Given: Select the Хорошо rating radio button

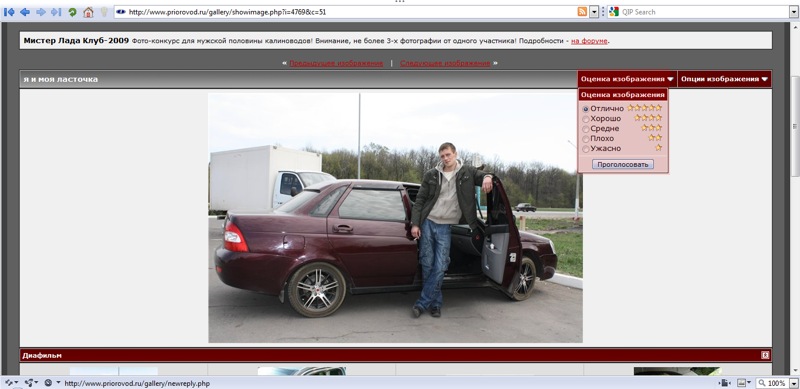Looking at the screenshot, I should pyautogui.click(x=586, y=119).
